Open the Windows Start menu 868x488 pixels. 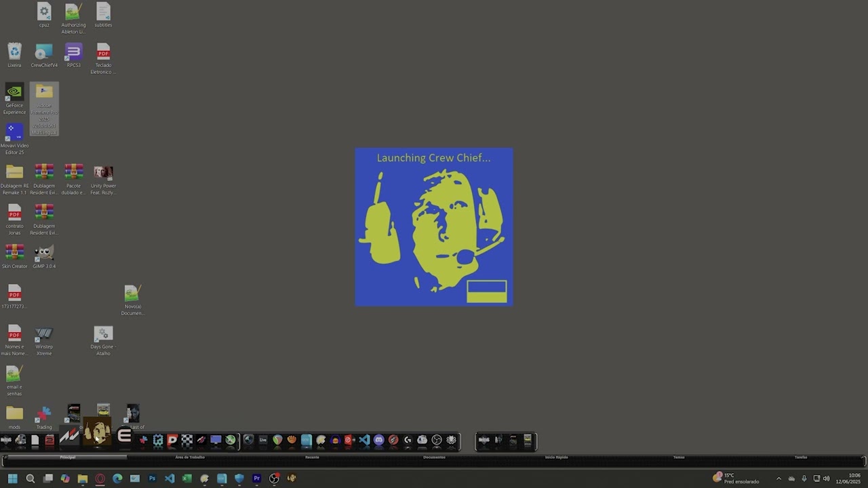(12, 479)
